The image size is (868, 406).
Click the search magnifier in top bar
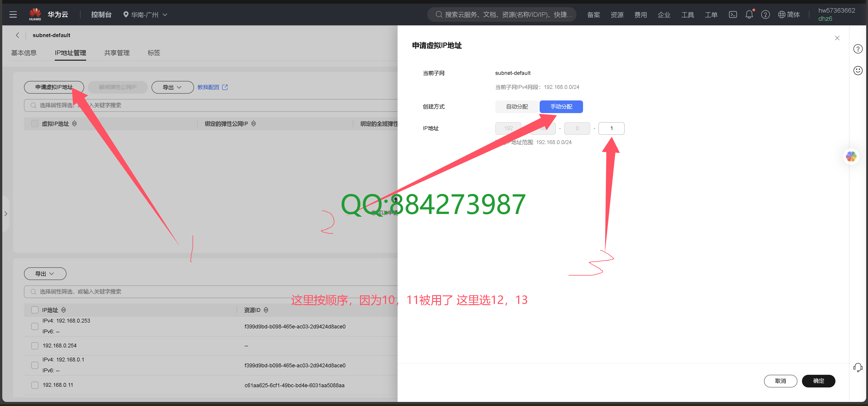439,14
